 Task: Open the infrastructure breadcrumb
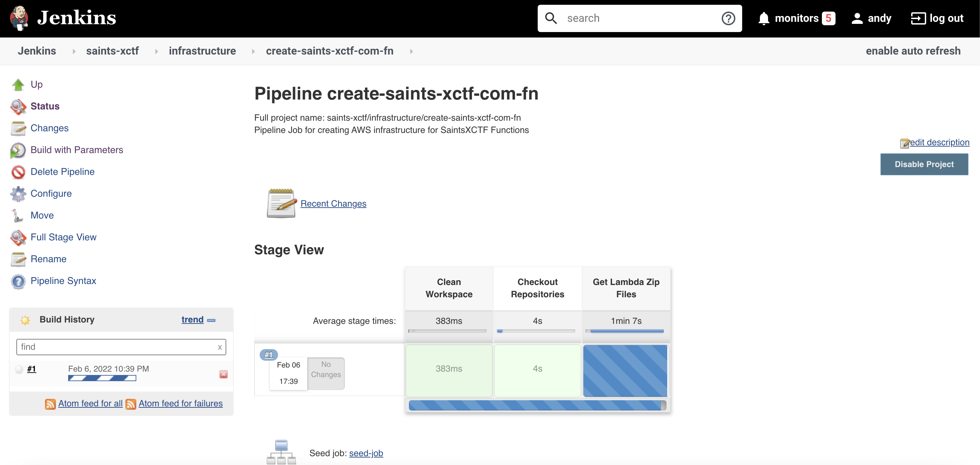(202, 51)
